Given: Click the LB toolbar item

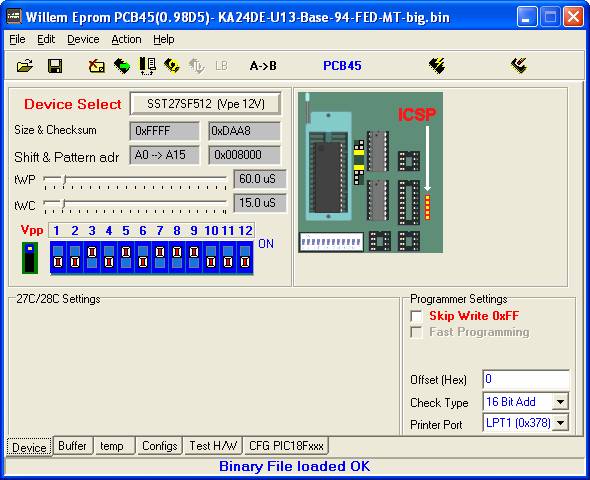Looking at the screenshot, I should [x=221, y=66].
